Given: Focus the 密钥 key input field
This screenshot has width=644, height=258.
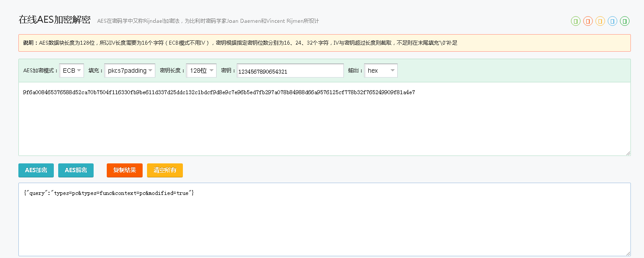Looking at the screenshot, I should point(290,71).
